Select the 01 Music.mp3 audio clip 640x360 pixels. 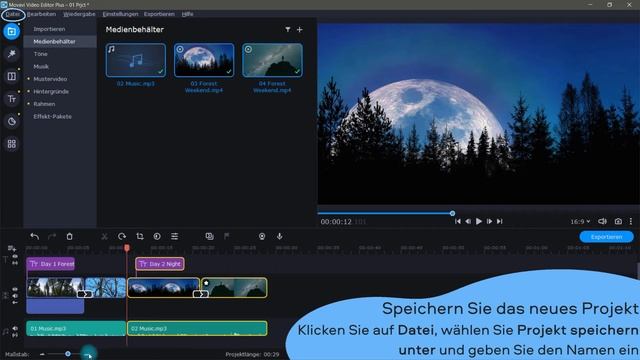tap(76, 329)
